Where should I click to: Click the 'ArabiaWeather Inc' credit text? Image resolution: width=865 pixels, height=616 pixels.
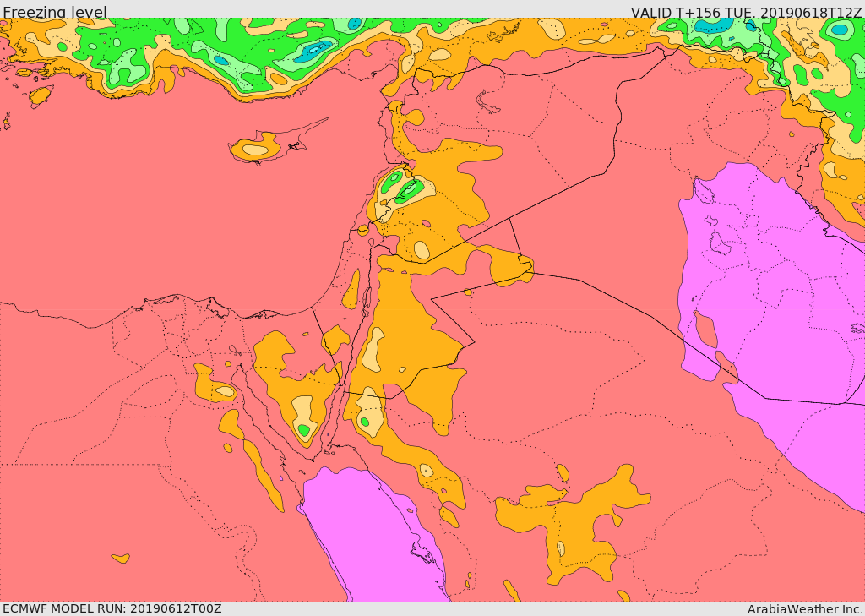(805, 609)
